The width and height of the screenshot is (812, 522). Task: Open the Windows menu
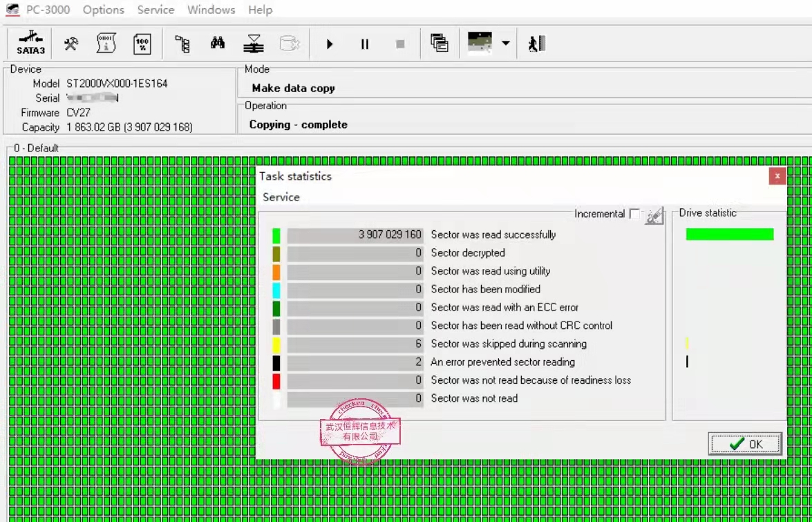point(211,9)
